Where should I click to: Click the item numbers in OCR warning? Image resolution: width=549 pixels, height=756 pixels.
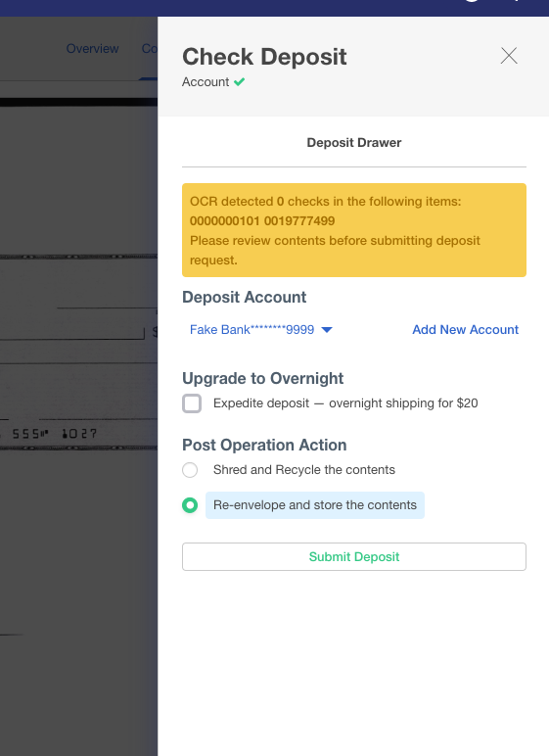click(262, 220)
